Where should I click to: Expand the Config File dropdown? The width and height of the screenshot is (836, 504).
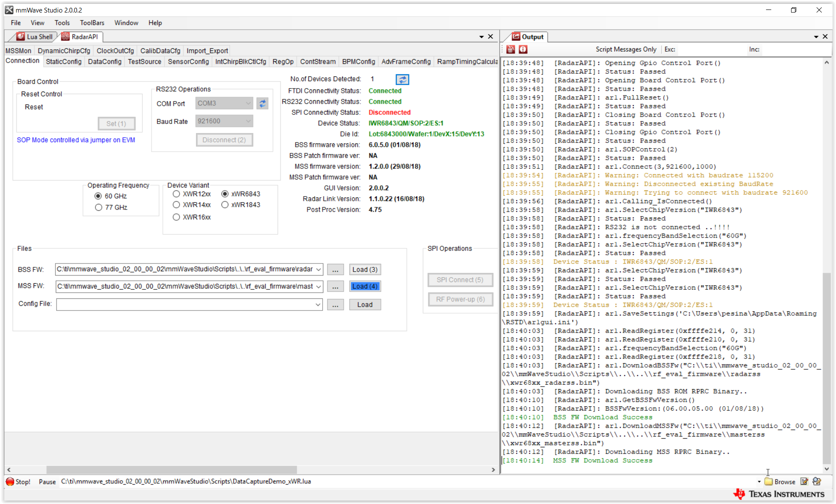(318, 304)
